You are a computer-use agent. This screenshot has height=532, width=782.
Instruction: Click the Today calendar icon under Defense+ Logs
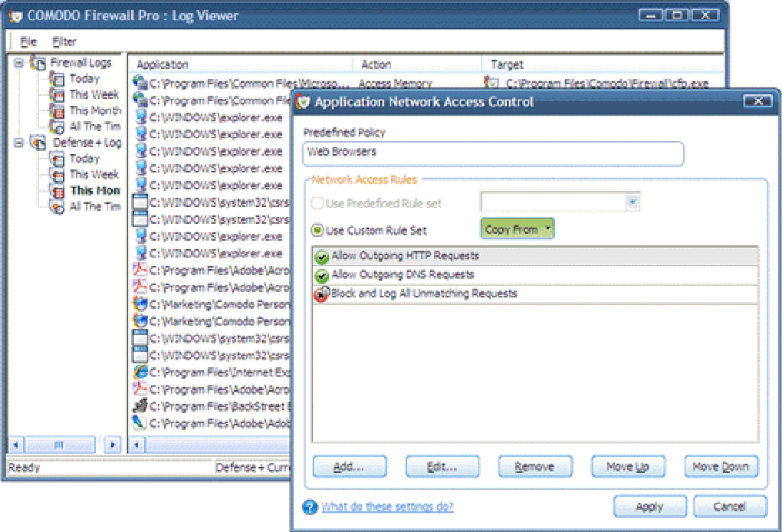57,159
